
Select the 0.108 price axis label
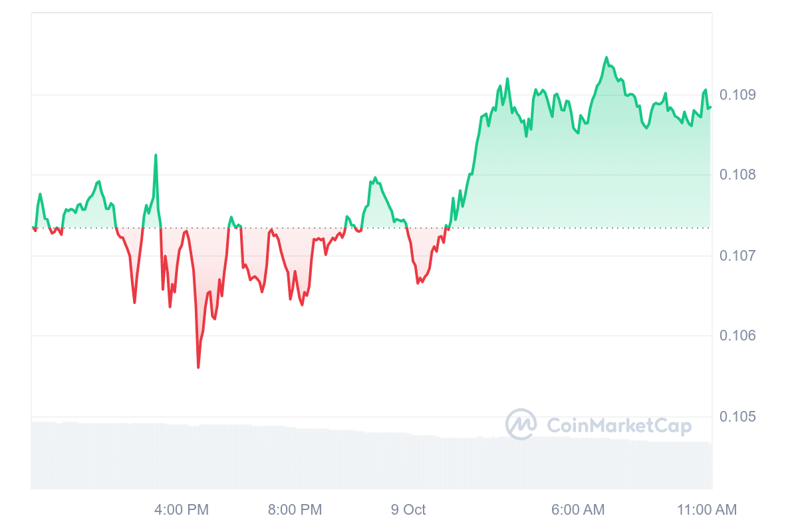pos(738,175)
